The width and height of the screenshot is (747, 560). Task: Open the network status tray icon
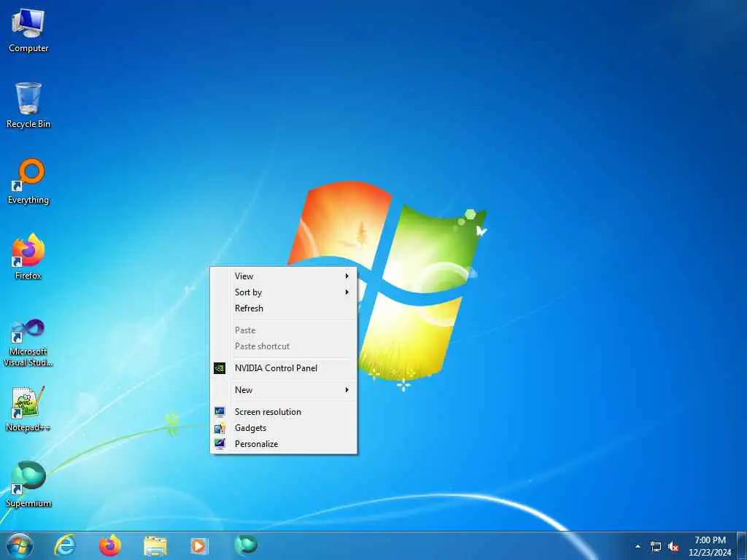656,547
